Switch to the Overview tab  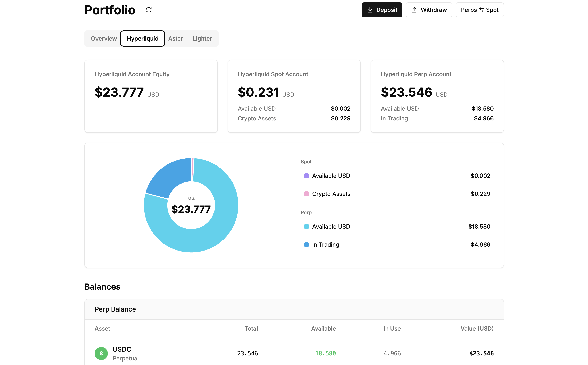pyautogui.click(x=104, y=38)
